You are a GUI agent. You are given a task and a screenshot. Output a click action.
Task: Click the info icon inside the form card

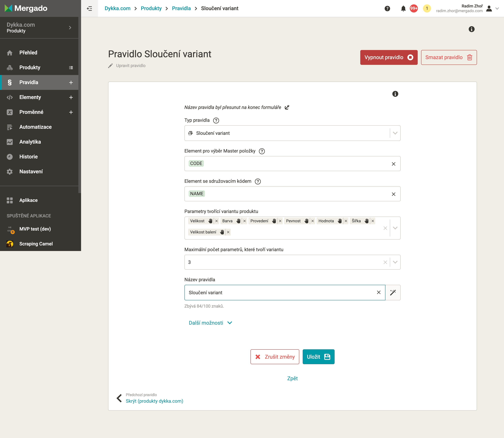tap(395, 94)
